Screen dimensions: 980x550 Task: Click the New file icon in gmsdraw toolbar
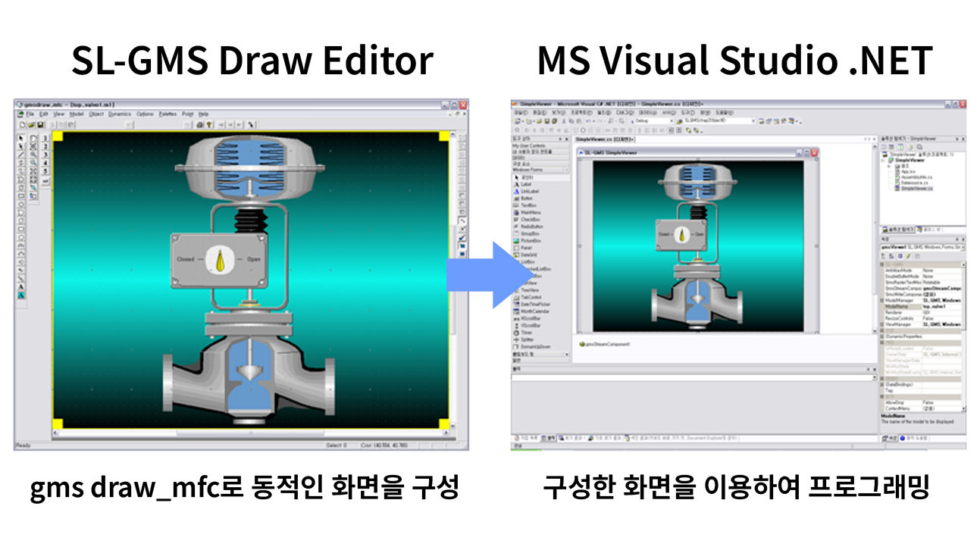21,124
